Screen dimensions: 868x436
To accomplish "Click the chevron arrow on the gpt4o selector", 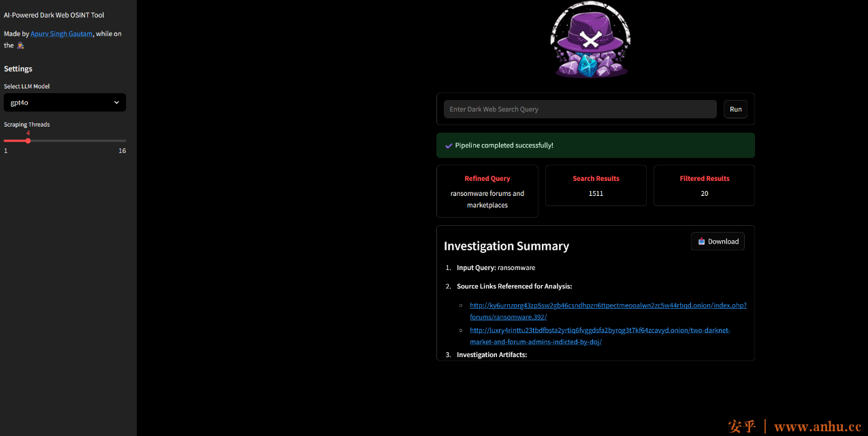I will (116, 103).
